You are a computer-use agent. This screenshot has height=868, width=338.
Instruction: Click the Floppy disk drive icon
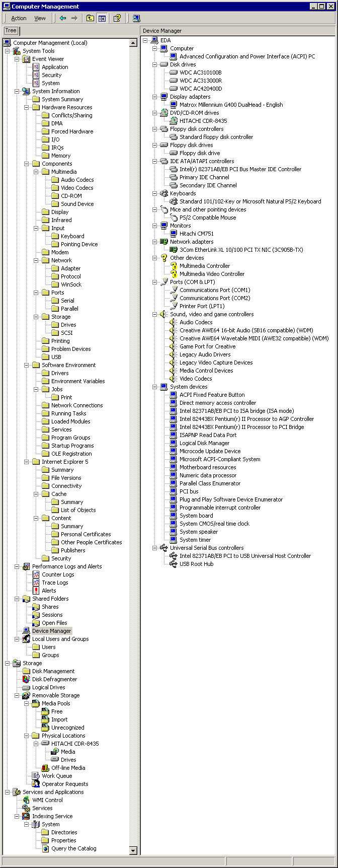pos(174,153)
